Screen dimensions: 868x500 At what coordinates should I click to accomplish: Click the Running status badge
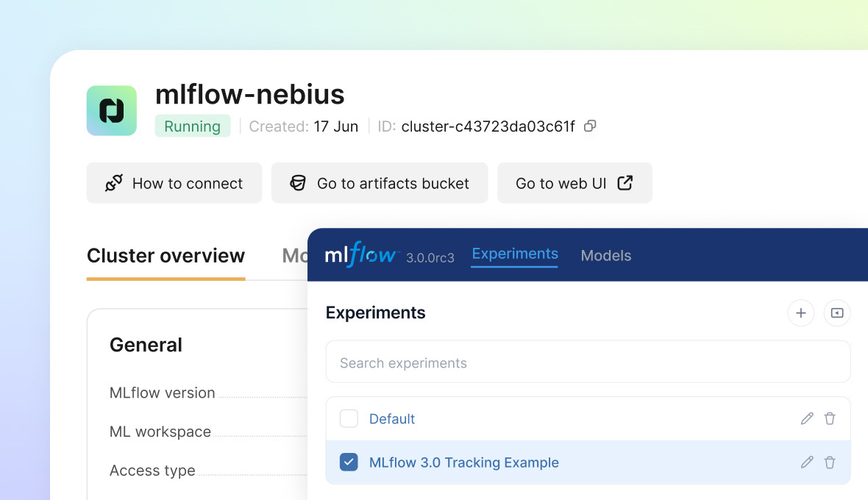click(193, 126)
